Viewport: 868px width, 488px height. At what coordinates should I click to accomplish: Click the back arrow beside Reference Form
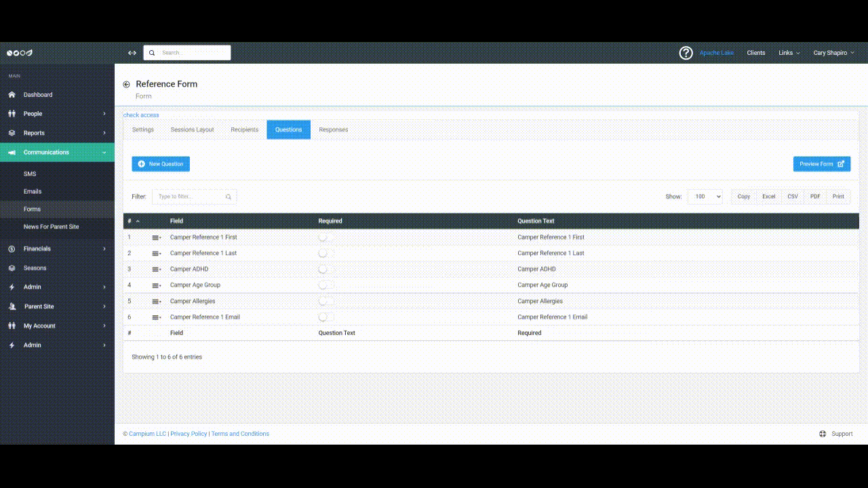tap(126, 85)
